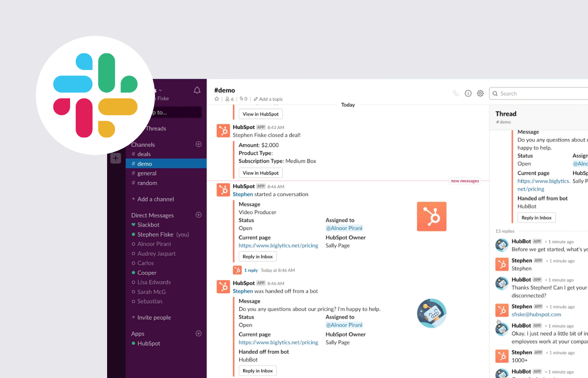588x378 pixels.
Task: Click Invite people
Action: tap(151, 318)
